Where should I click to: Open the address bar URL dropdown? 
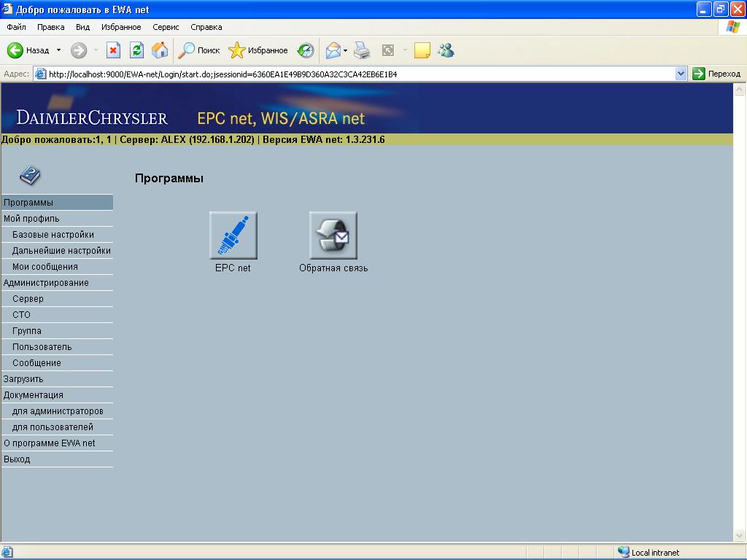(681, 74)
